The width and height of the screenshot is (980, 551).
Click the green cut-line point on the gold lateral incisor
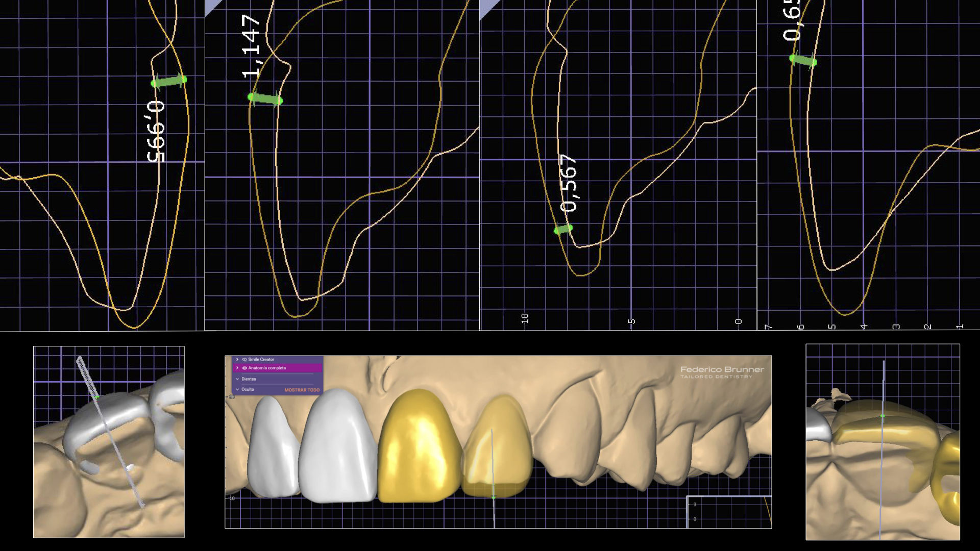493,497
